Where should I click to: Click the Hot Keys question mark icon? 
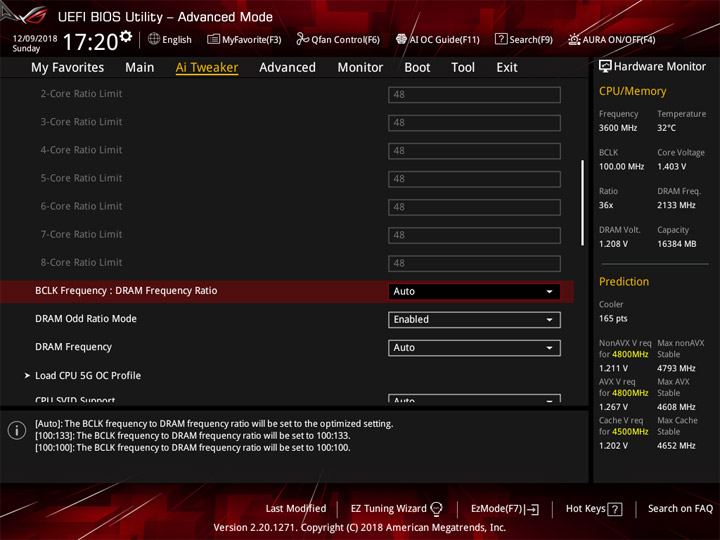coord(615,509)
